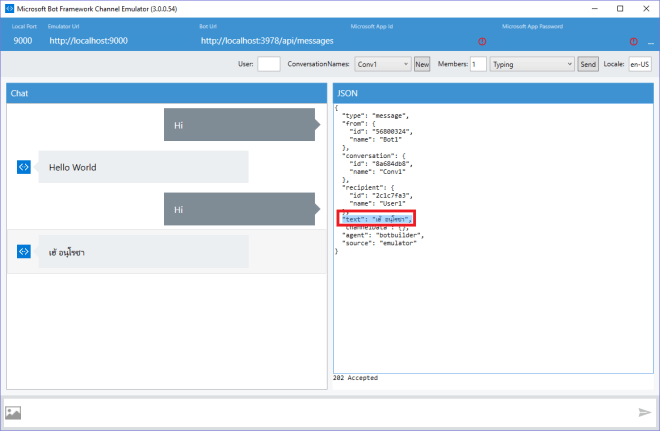The image size is (660, 431).
Task: Click the code icon beside the Thai message
Action: pyautogui.click(x=24, y=251)
